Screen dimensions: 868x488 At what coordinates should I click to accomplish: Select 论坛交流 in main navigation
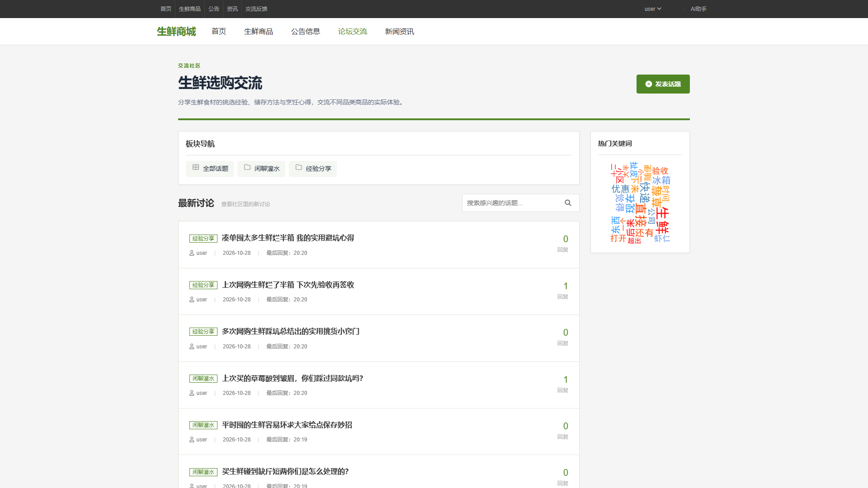353,32
